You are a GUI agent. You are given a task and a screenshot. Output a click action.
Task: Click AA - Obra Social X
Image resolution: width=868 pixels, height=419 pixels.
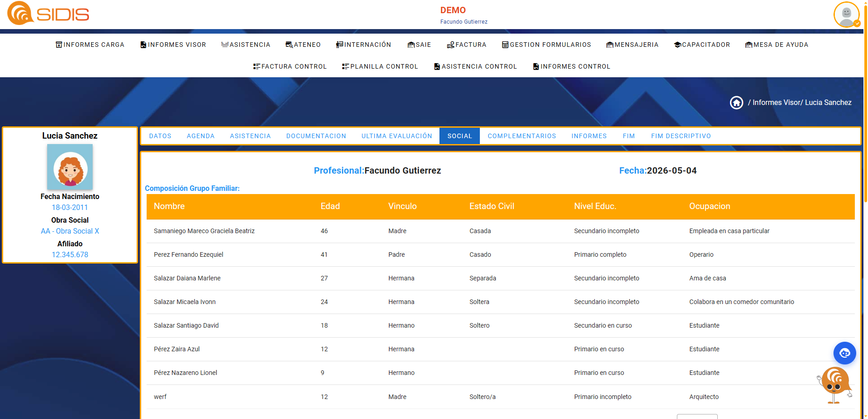70,231
